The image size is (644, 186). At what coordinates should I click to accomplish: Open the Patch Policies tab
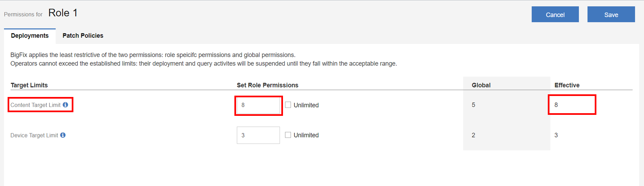(x=83, y=36)
